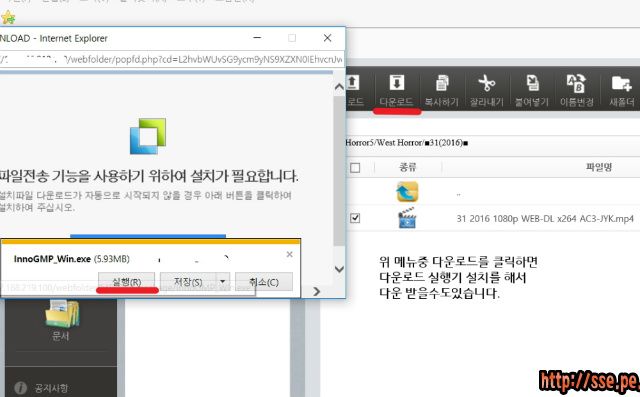The image size is (640, 397).
Task: Toggle the select-all checkbox in file header
Action: (355, 168)
